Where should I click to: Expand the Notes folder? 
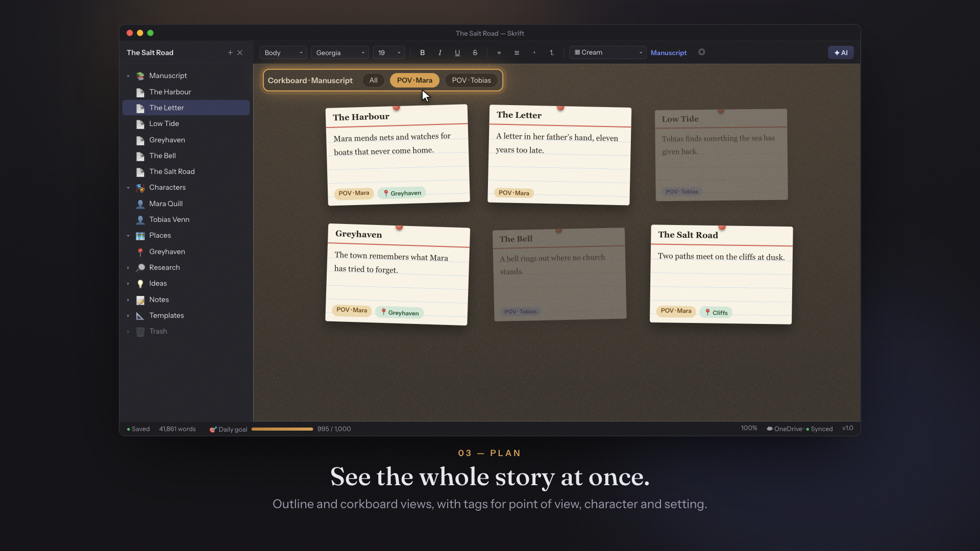128,300
